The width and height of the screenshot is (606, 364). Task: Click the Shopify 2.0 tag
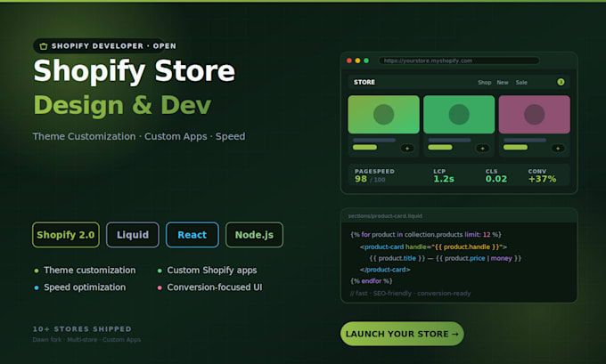click(x=66, y=235)
